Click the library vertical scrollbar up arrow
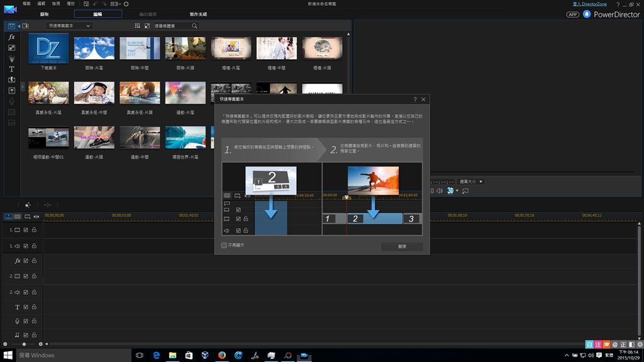This screenshot has width=644, height=362. pos(348,34)
